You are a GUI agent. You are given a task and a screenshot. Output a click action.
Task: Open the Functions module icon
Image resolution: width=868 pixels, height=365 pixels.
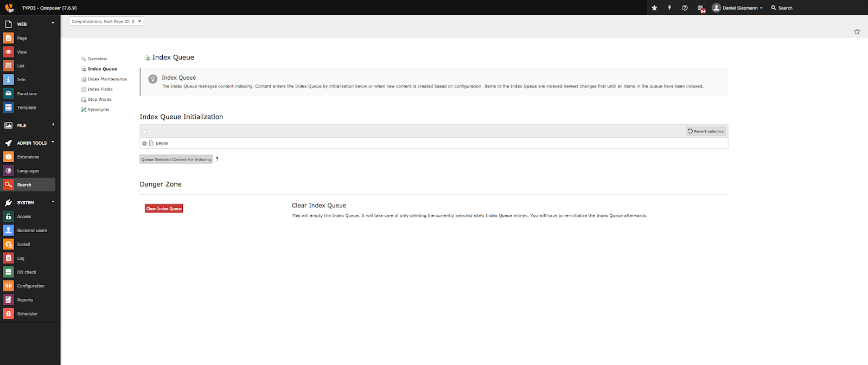pyautogui.click(x=8, y=93)
